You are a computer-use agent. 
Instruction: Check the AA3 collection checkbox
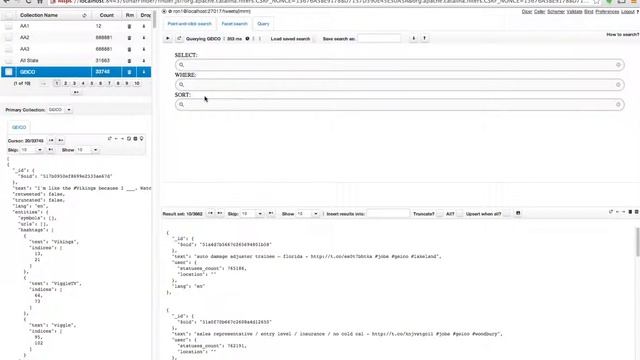(x=9, y=49)
